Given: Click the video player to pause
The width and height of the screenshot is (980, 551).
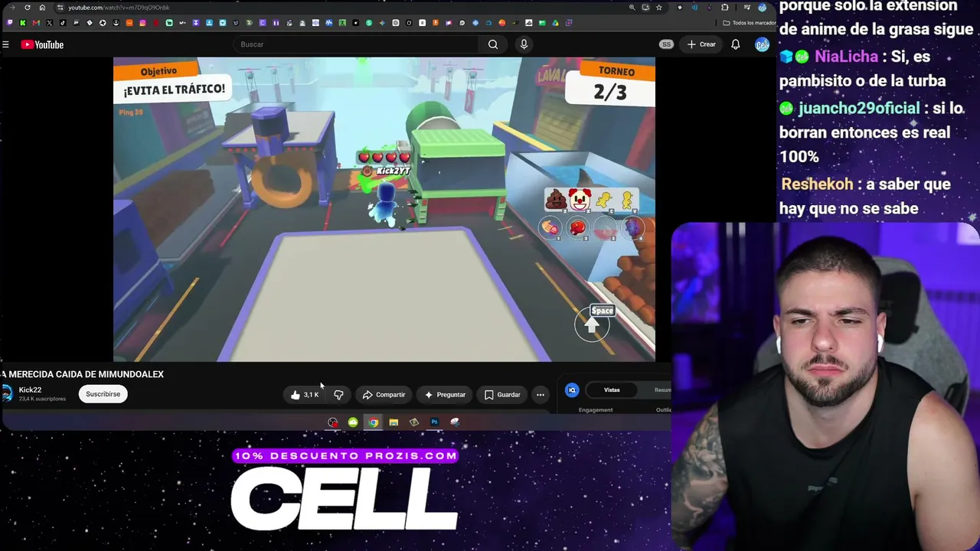Looking at the screenshot, I should [x=384, y=209].
